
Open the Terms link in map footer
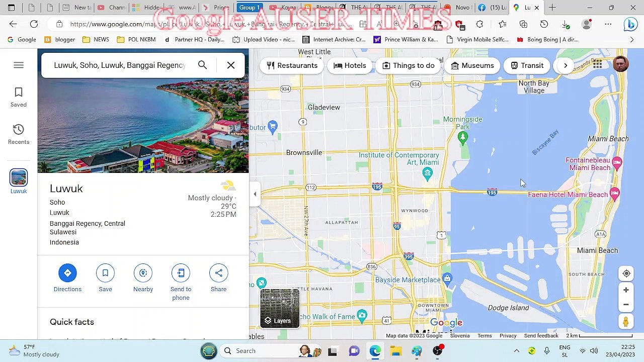(x=485, y=336)
